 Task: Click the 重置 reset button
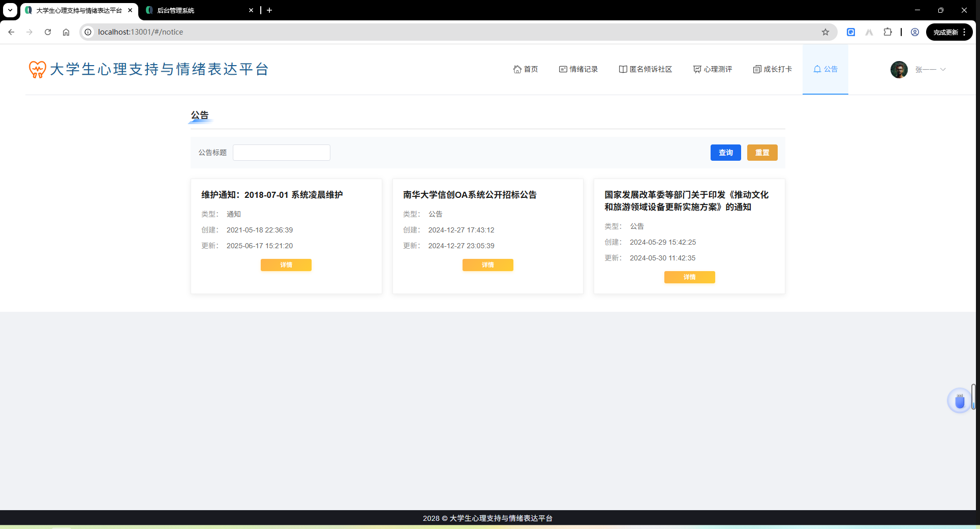tap(762, 152)
